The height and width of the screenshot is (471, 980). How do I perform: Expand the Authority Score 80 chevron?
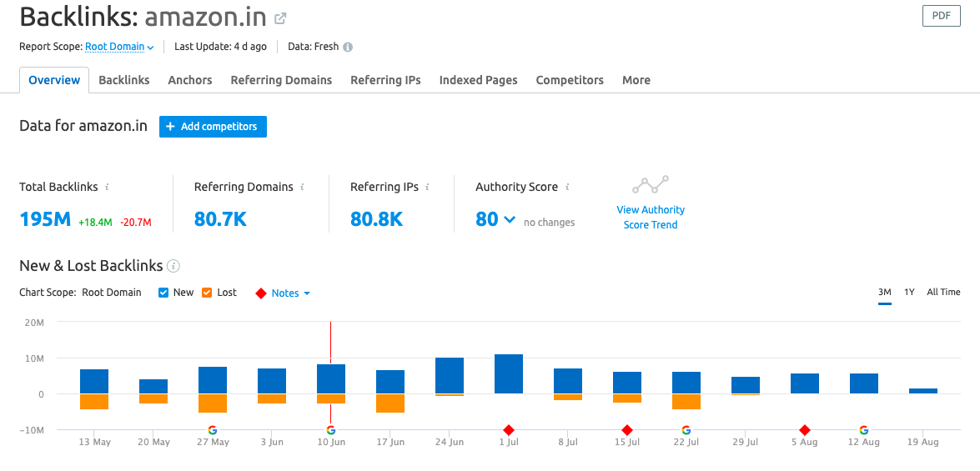coord(510,219)
